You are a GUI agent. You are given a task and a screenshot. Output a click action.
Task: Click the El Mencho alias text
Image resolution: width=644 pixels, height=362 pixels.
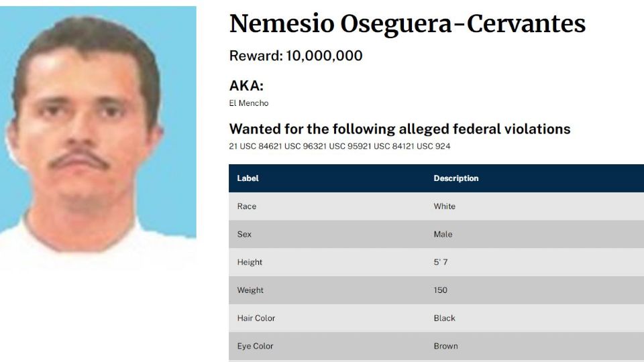[249, 103]
